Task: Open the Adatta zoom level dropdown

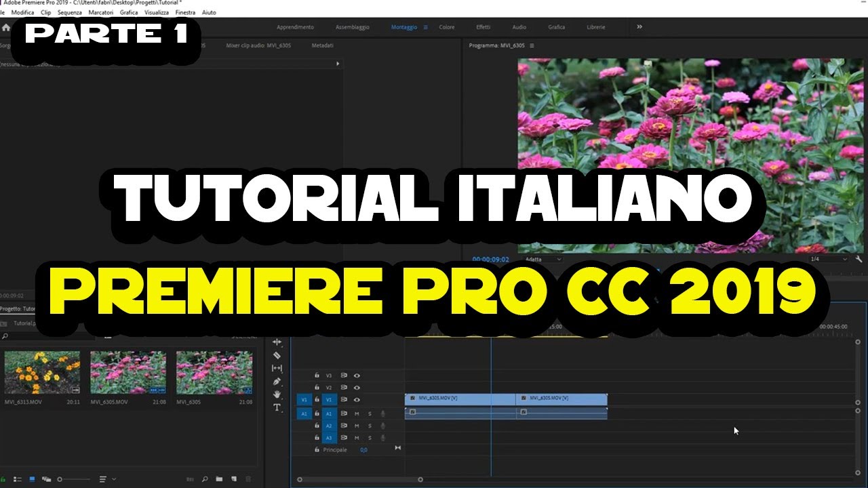Action: pos(543,259)
